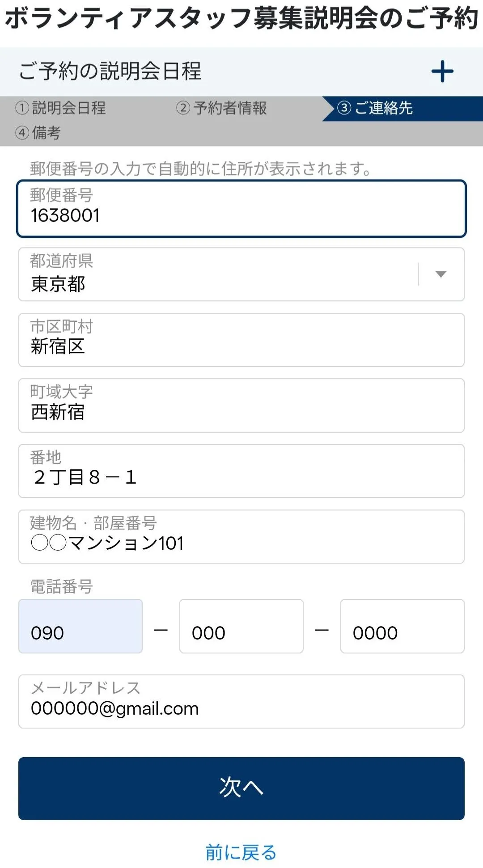Click the ご予約の説明会日程 header text
Viewport: 483px width, 868px height.
[110, 72]
